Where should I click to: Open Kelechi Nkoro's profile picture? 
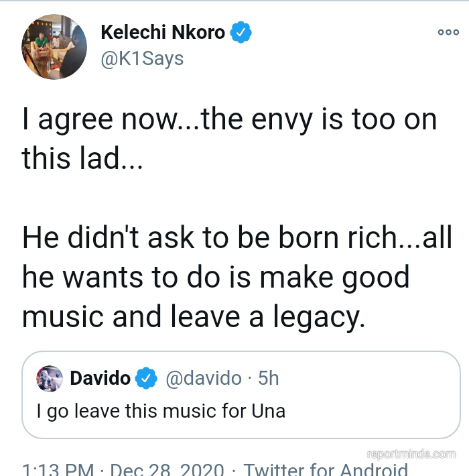[x=55, y=46]
